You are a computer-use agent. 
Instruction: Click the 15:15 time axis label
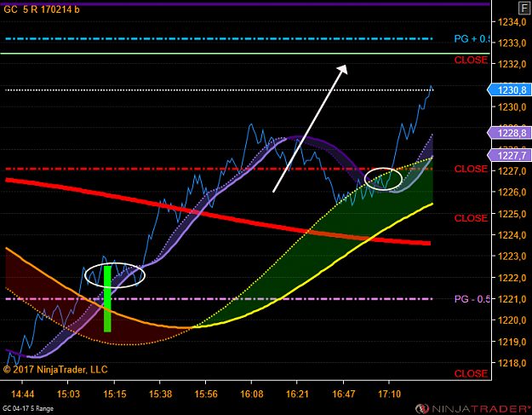coord(115,395)
